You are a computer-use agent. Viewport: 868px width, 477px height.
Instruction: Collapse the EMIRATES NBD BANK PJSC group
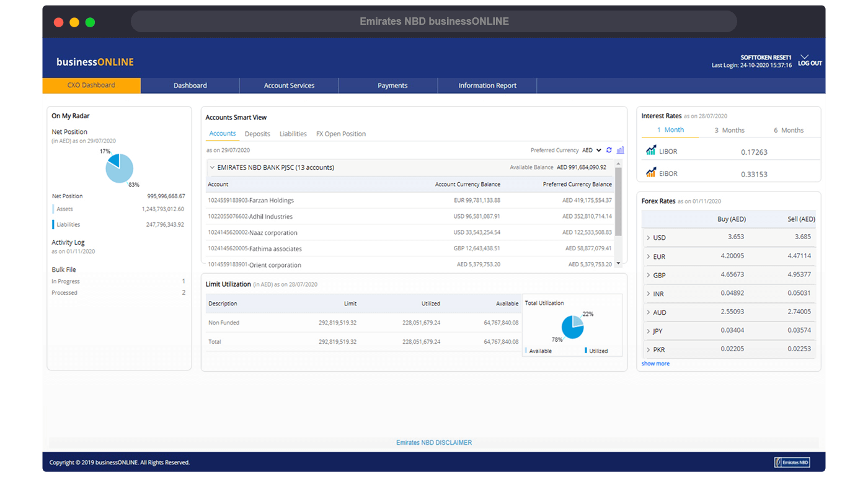click(212, 167)
